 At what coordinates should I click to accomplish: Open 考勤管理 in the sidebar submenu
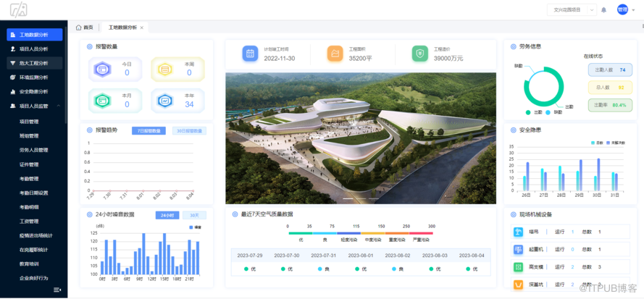(x=29, y=179)
